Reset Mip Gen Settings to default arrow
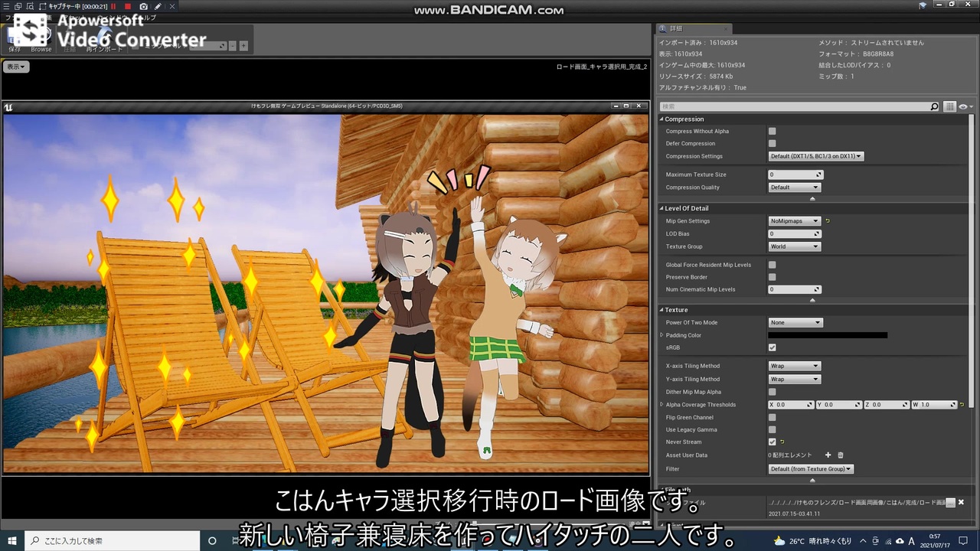The width and height of the screenshot is (980, 551). tap(828, 221)
